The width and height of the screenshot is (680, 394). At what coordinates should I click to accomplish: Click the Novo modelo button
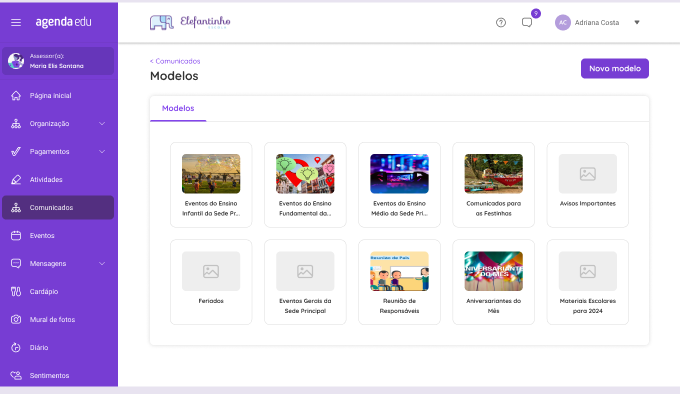click(x=615, y=68)
